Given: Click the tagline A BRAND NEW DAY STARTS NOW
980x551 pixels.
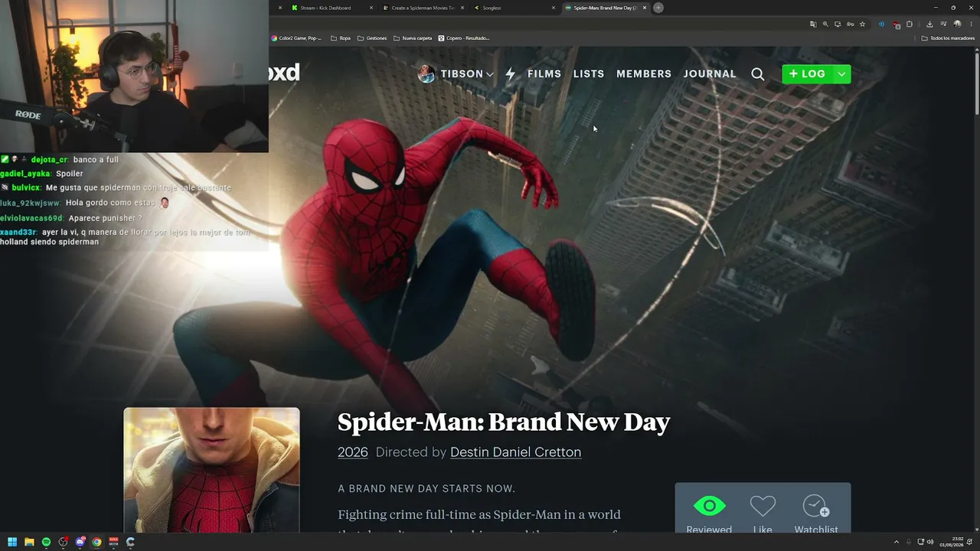Looking at the screenshot, I should 426,488.
